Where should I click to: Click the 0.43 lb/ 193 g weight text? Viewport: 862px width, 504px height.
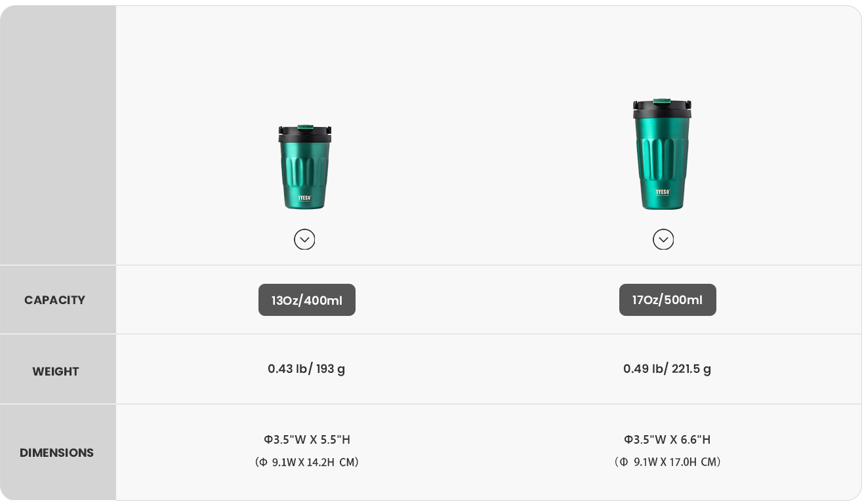306,369
